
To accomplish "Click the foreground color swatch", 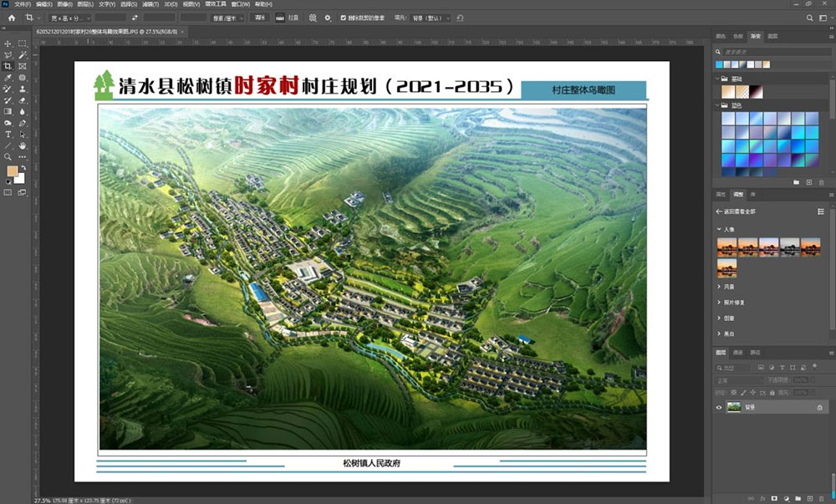I will pyautogui.click(x=12, y=171).
